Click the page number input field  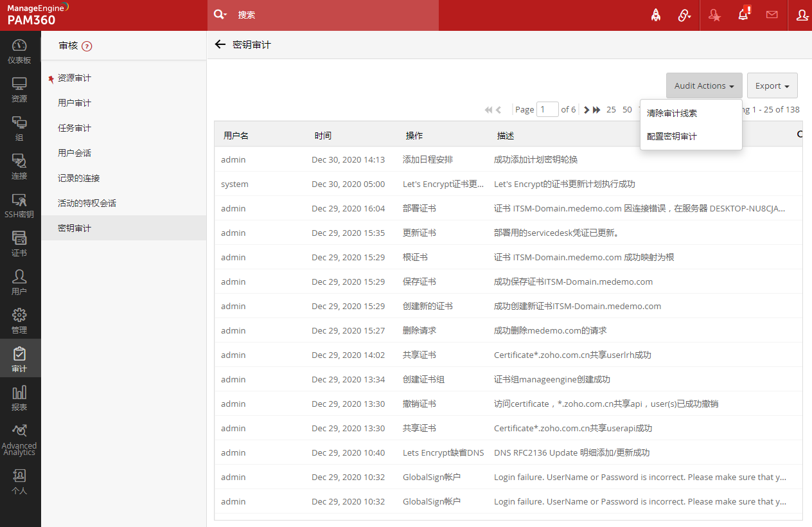547,109
